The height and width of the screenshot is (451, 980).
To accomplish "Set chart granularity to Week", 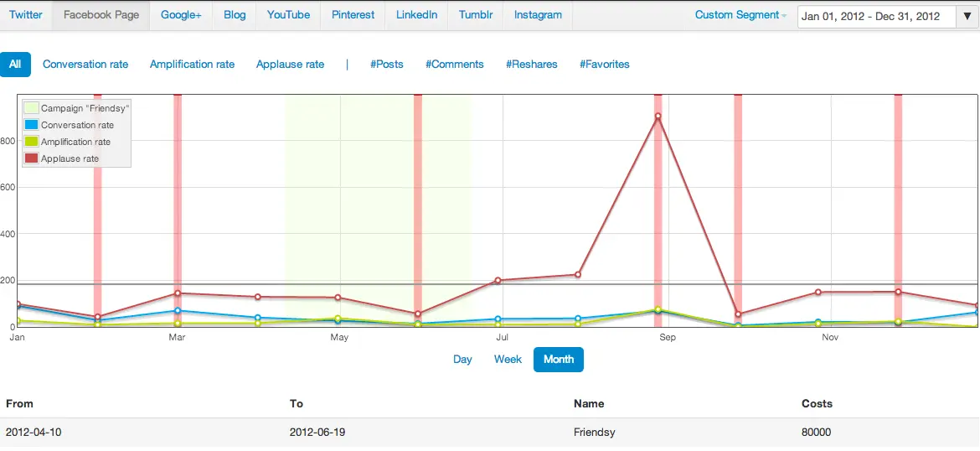I will pyautogui.click(x=508, y=360).
